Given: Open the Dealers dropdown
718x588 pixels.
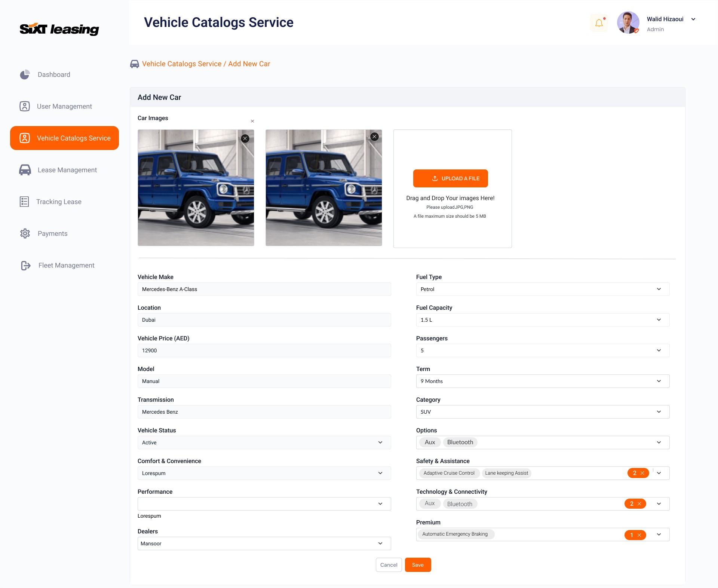Looking at the screenshot, I should tap(264, 543).
